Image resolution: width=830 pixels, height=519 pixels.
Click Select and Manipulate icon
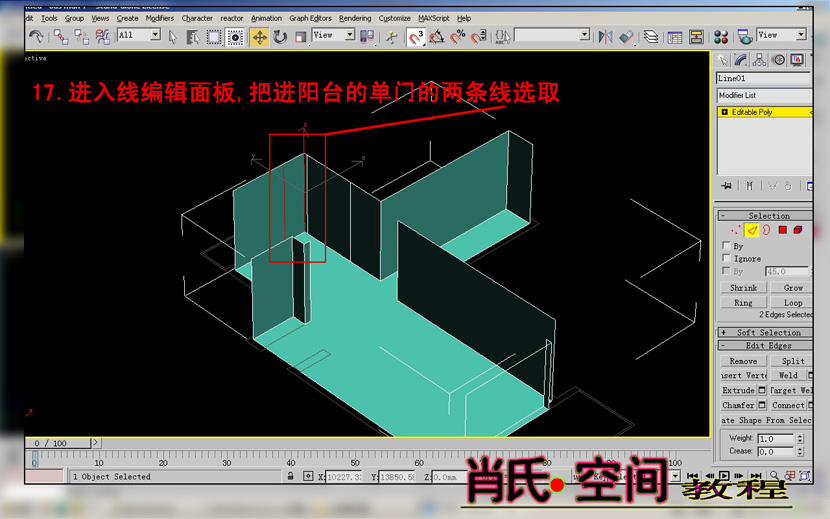(391, 37)
